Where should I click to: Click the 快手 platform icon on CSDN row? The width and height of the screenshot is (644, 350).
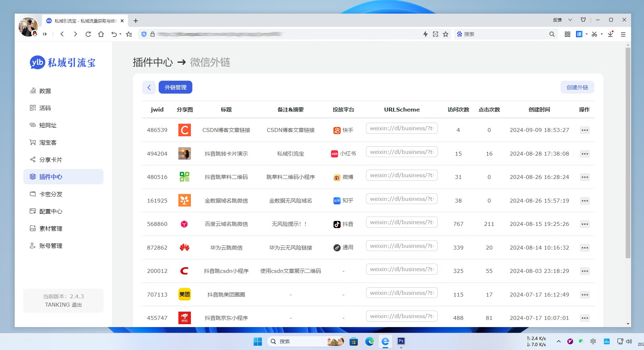337,131
